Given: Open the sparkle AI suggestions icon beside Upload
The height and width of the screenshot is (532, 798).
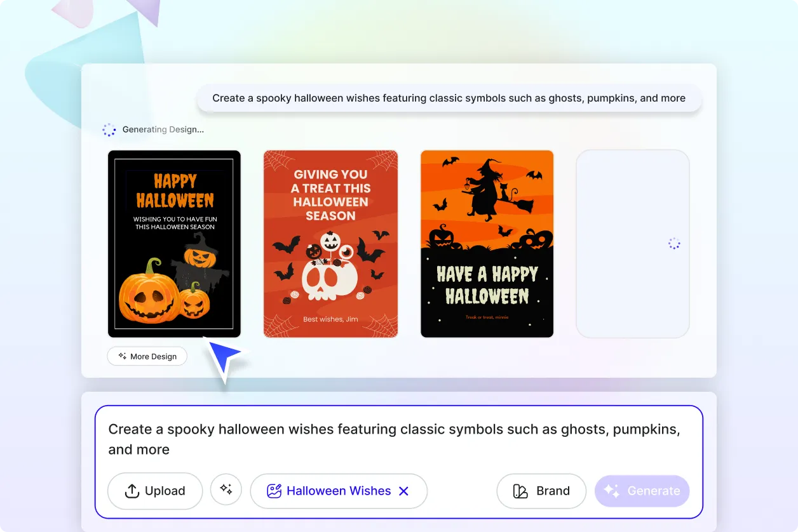Looking at the screenshot, I should tap(226, 491).
